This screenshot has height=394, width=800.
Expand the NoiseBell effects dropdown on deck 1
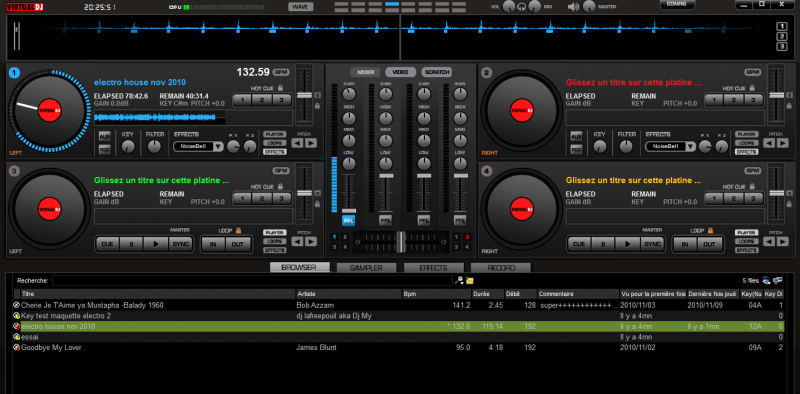pos(218,146)
